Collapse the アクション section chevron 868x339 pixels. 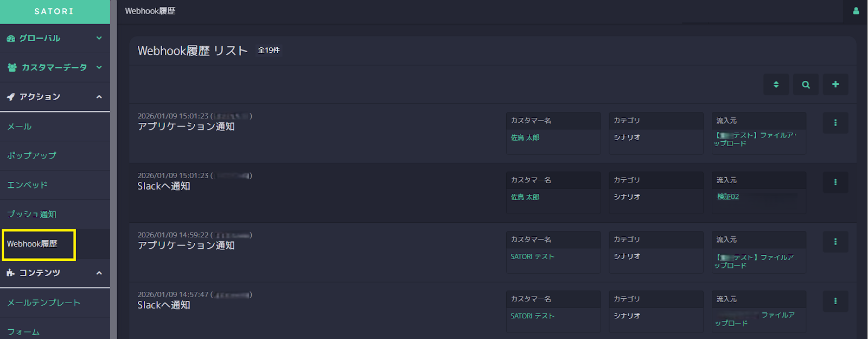click(99, 96)
